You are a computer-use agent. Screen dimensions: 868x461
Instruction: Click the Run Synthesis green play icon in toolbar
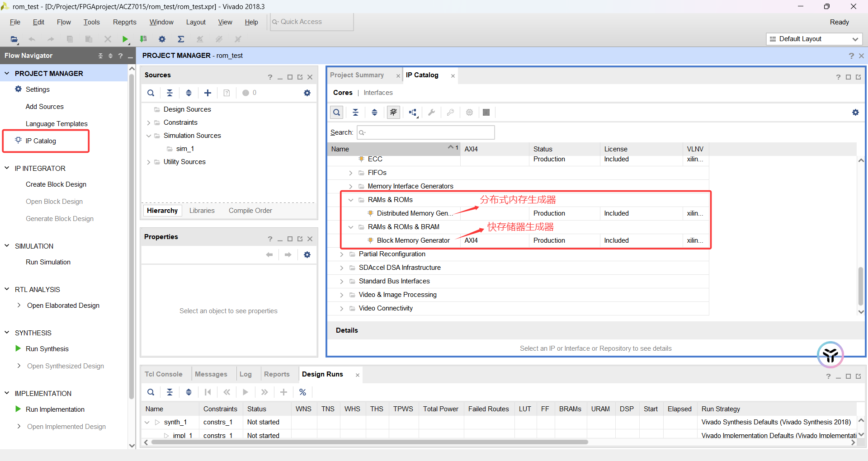pos(125,39)
